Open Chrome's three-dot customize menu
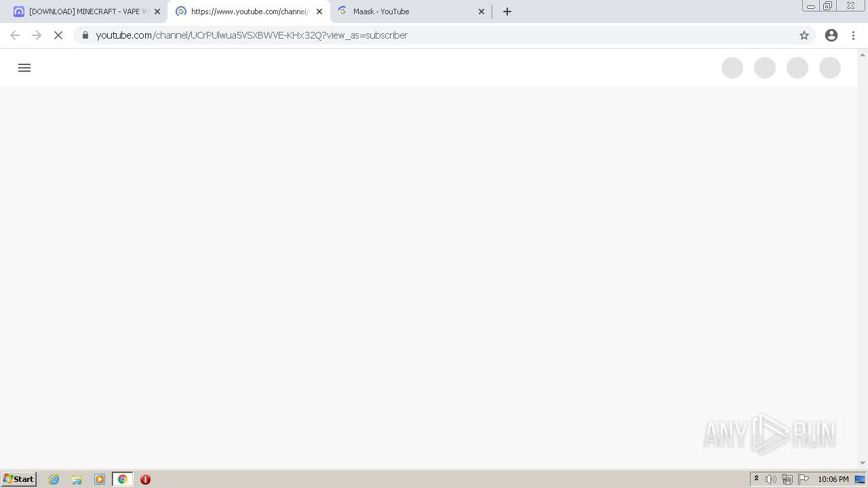 [x=854, y=35]
